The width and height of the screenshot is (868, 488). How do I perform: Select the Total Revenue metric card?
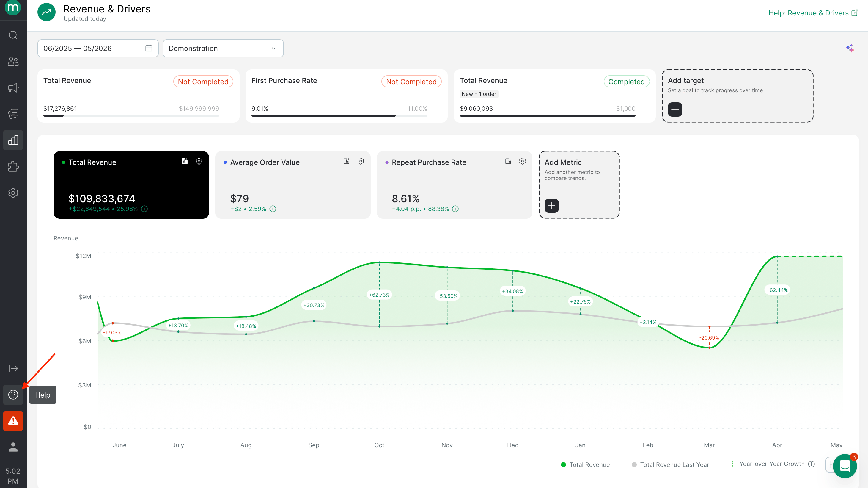131,185
